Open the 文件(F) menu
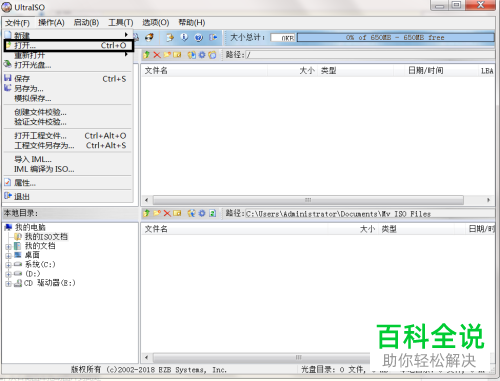 click(17, 23)
